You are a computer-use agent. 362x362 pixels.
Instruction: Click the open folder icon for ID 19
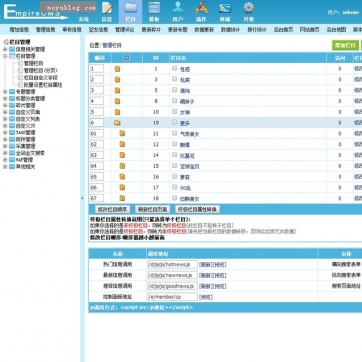117,123
